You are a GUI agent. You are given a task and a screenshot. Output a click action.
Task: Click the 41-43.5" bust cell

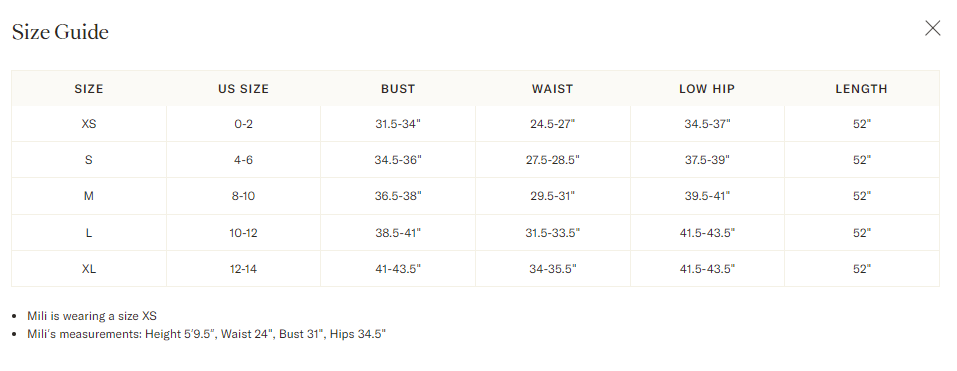click(398, 268)
